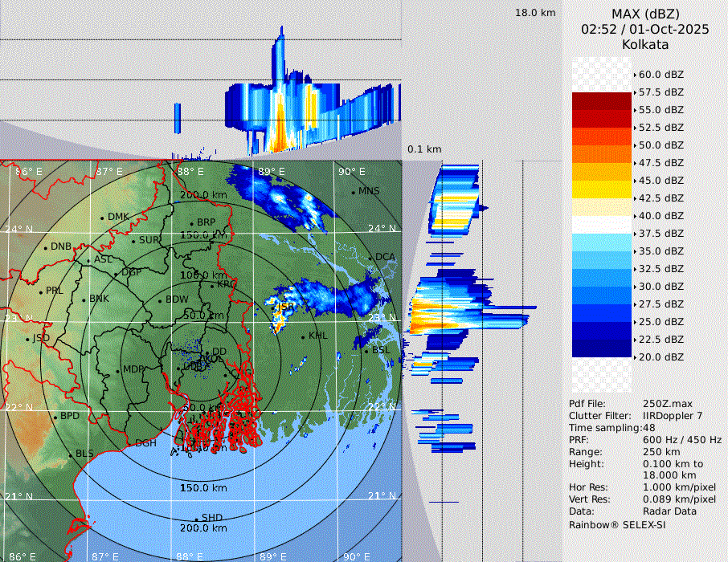Click the Rainbow SELEX-SI footer text
The height and width of the screenshot is (562, 728).
(617, 525)
